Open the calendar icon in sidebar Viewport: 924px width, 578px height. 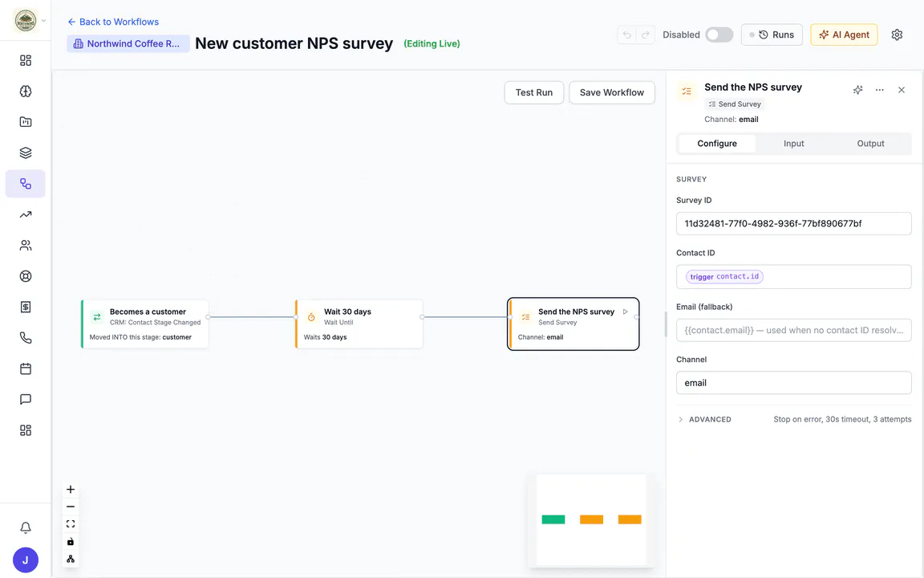point(26,368)
